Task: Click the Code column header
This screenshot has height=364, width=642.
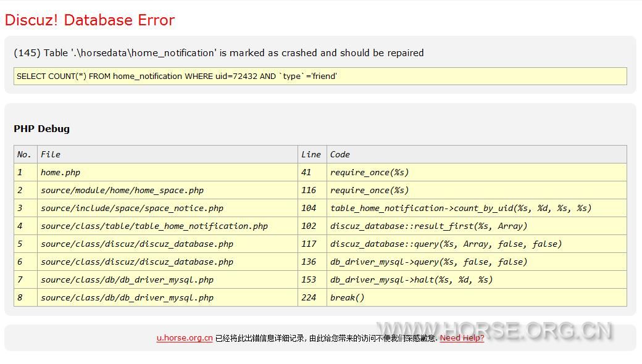Action: point(477,154)
